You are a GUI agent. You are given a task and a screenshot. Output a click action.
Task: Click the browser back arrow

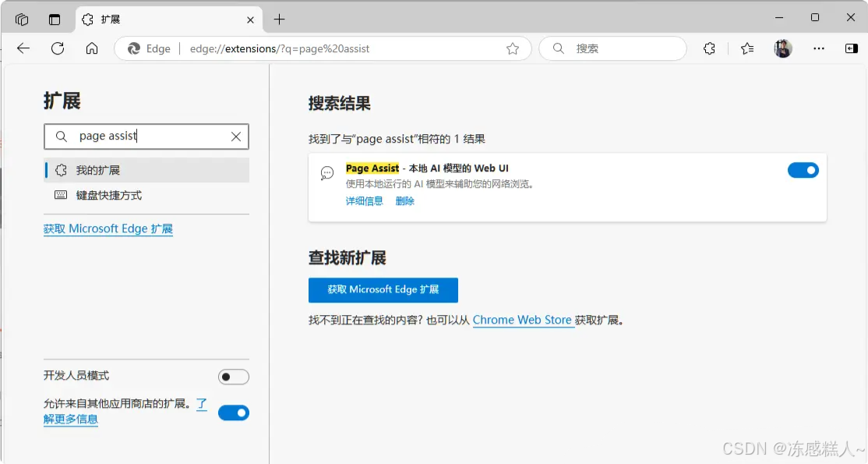[23, 48]
